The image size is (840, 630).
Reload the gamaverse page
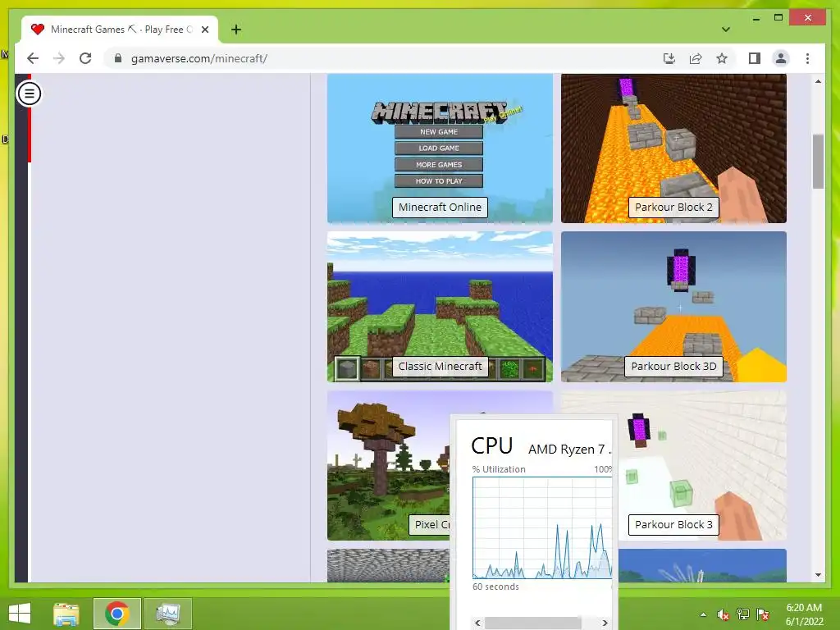(x=85, y=58)
